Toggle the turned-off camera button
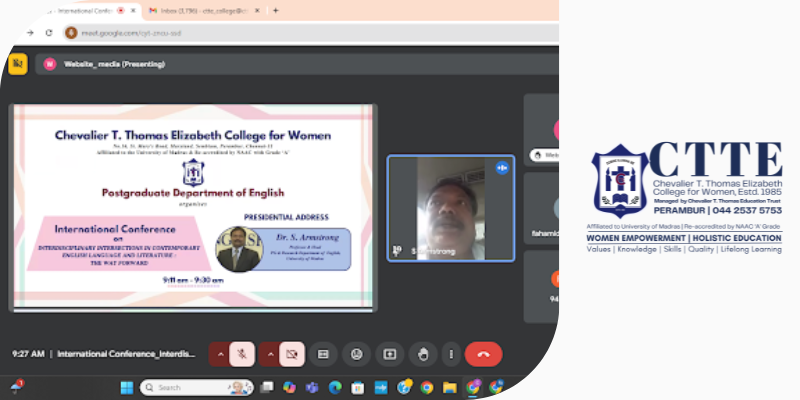Image resolution: width=800 pixels, height=400 pixels. coord(292,354)
